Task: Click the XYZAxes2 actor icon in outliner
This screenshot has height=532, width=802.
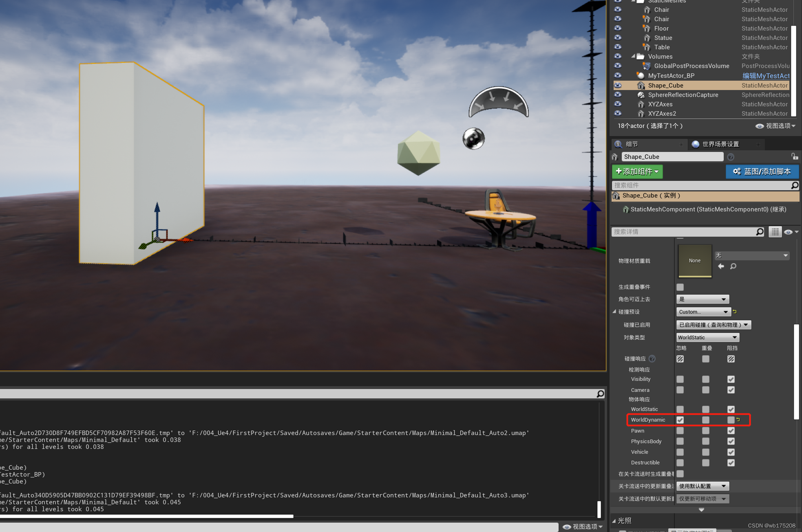Action: [641, 114]
